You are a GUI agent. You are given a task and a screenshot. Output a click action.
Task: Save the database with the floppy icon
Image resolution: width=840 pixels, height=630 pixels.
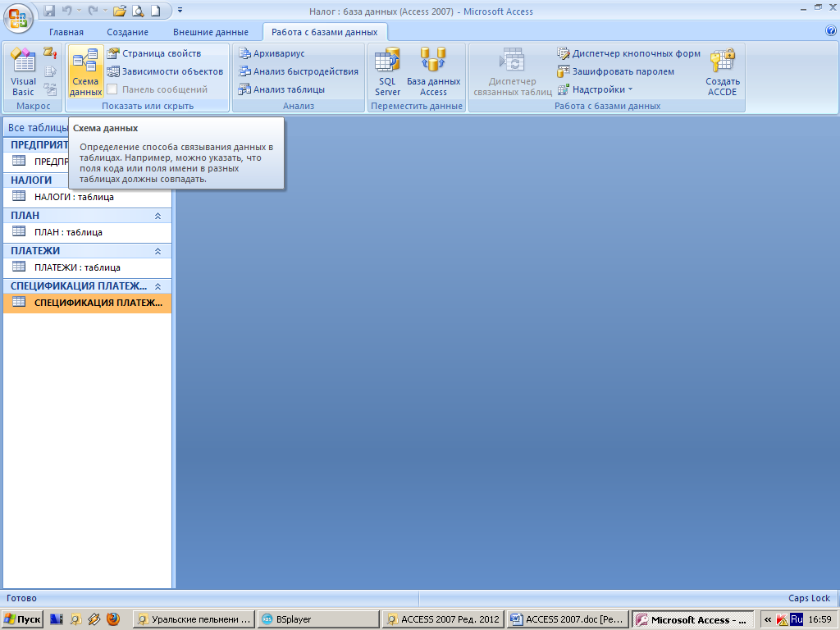[49, 10]
